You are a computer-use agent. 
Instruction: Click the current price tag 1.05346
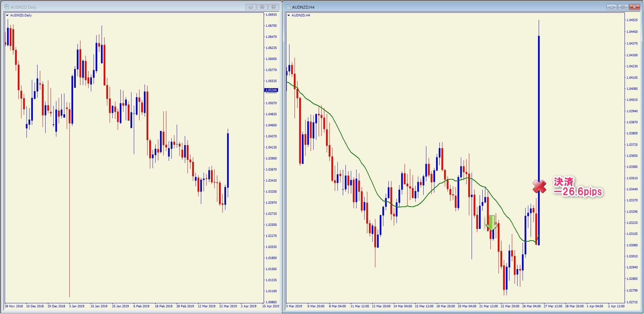271,90
